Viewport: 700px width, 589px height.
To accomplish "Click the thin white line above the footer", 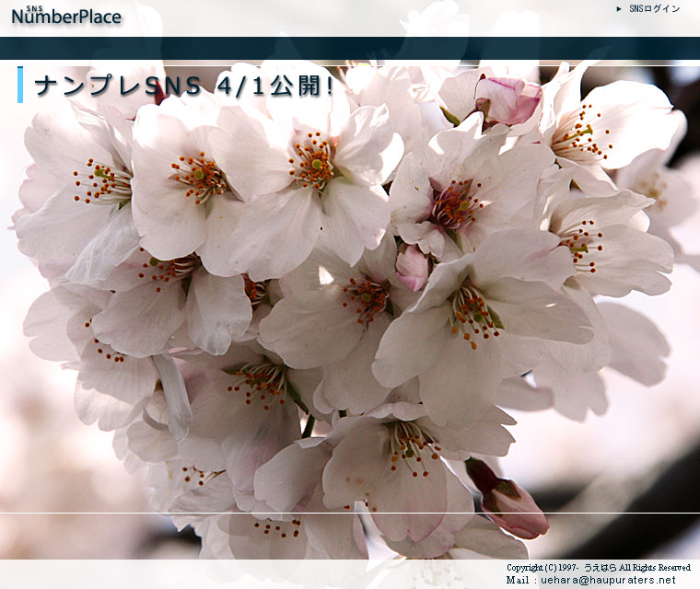I will [350, 513].
